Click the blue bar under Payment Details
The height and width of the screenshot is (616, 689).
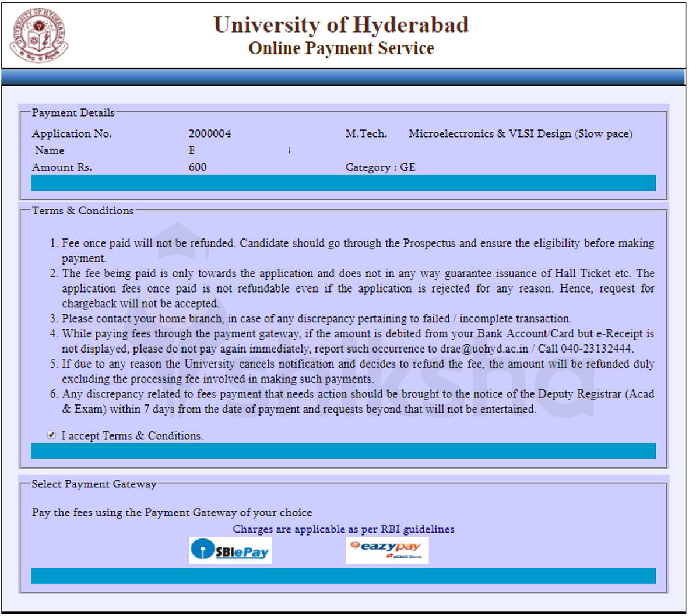[x=344, y=182]
